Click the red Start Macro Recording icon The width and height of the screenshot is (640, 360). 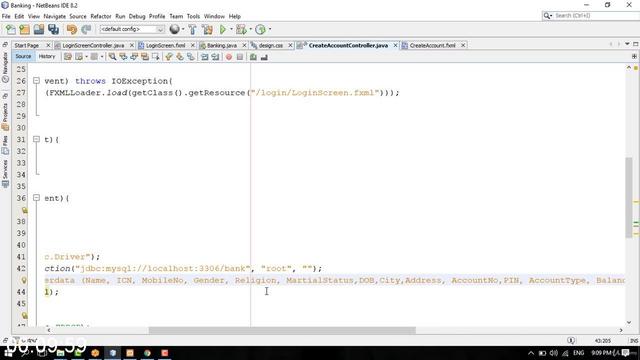click(x=229, y=57)
